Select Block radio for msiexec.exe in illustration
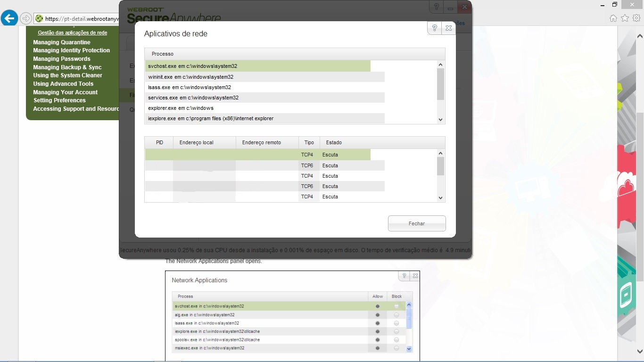This screenshot has width=644, height=362. point(396,348)
